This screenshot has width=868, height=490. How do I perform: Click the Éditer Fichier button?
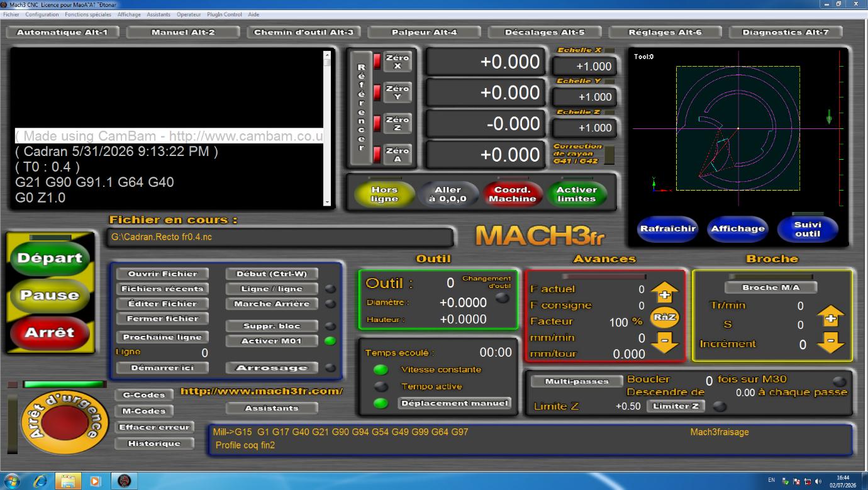point(162,304)
